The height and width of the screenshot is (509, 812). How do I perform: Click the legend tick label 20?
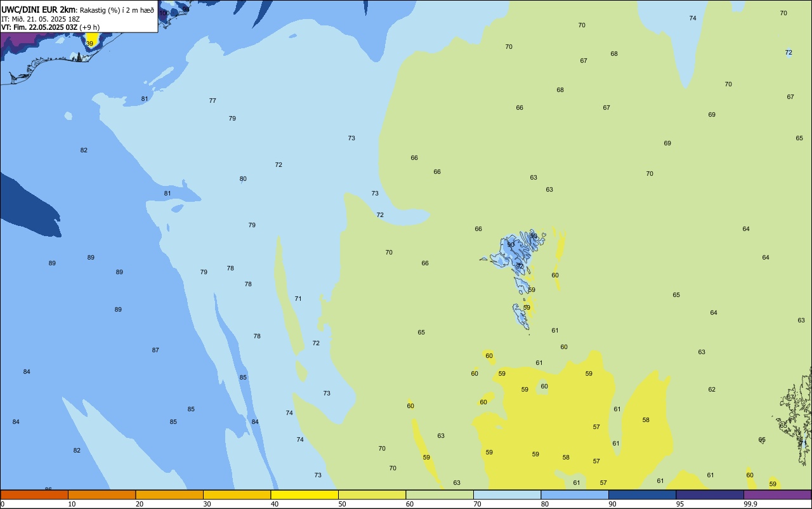[x=140, y=504]
